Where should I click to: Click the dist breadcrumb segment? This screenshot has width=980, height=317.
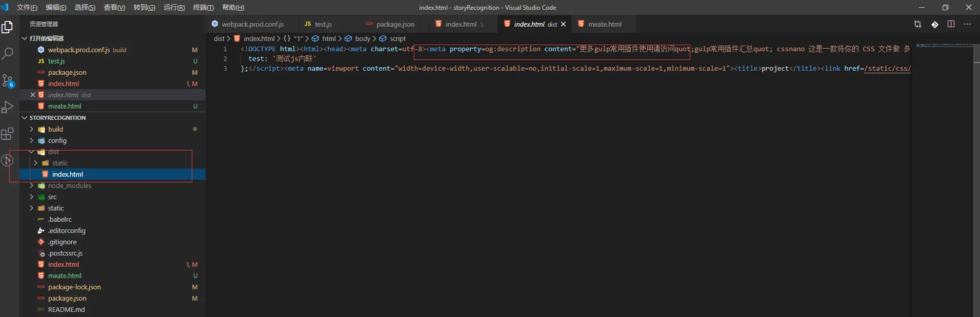point(219,38)
